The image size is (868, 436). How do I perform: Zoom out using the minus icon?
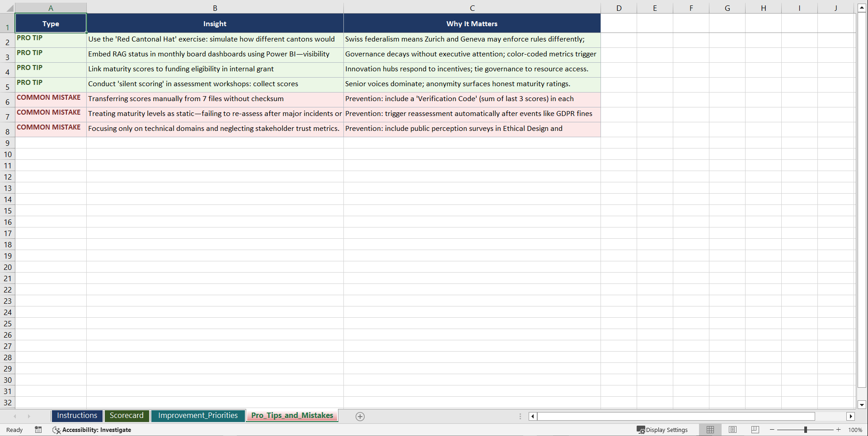click(x=772, y=430)
